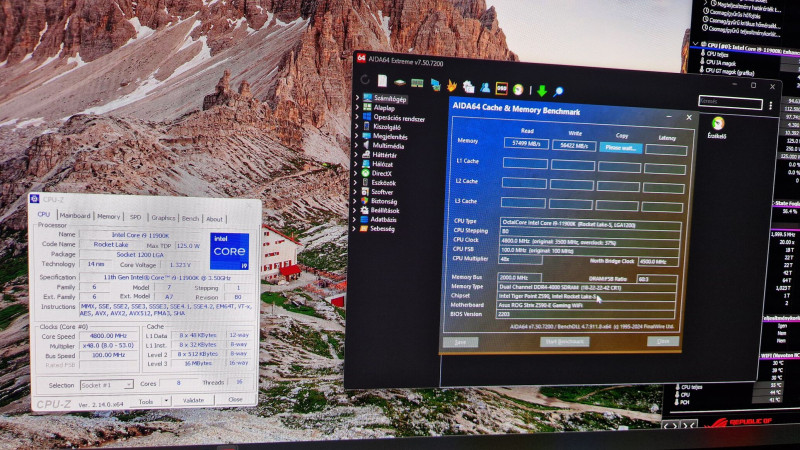
Task: Click the magnifier search toolbar icon
Action: [x=559, y=92]
